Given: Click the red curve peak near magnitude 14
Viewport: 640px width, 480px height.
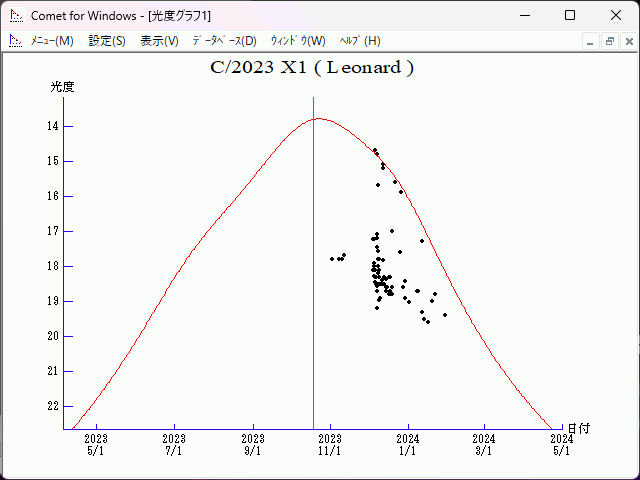Looking at the screenshot, I should click(x=319, y=118).
